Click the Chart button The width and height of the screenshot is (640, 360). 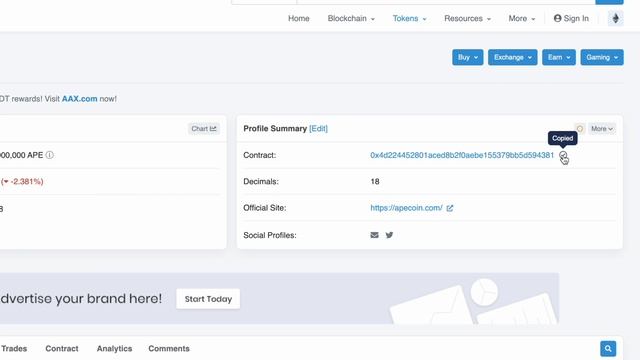[x=204, y=129]
